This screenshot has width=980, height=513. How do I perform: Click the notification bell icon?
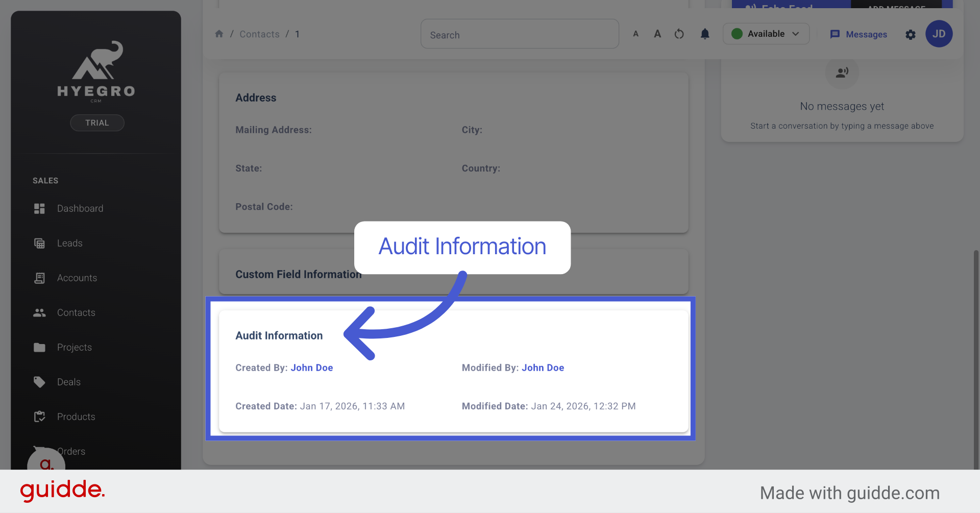[705, 34]
